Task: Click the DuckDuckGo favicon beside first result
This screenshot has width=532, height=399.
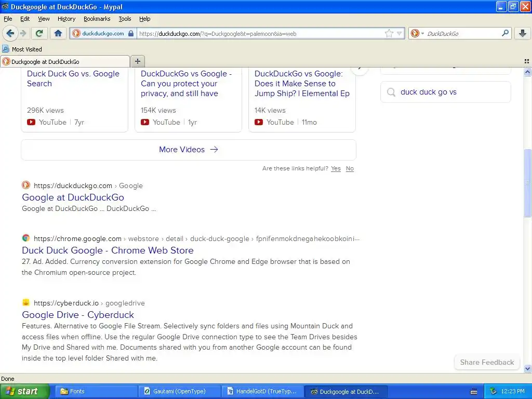Action: coord(26,185)
